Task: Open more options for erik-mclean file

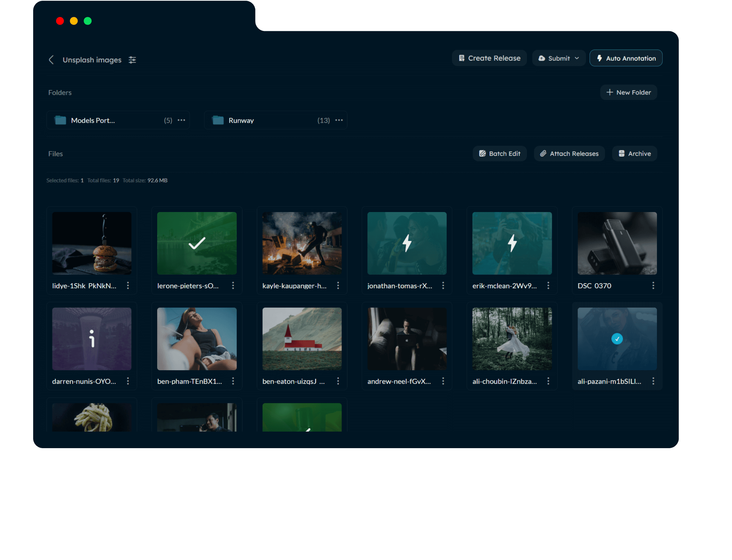Action: tap(548, 286)
